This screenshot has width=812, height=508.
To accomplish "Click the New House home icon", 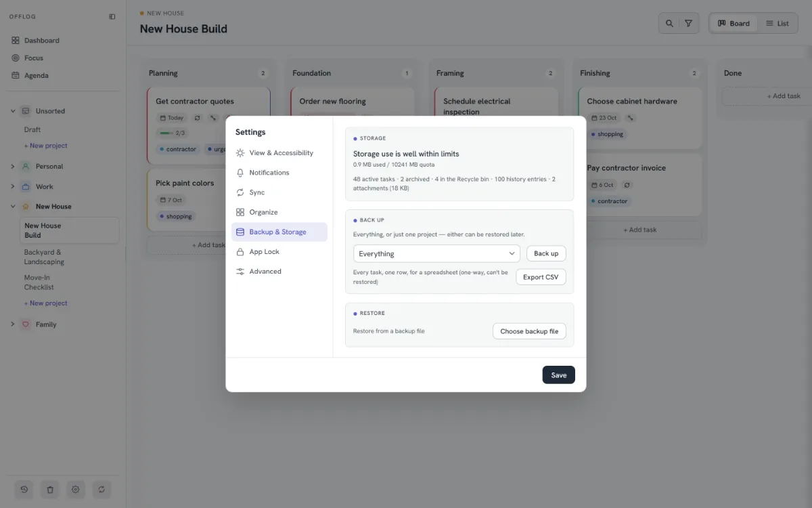I will tap(26, 207).
